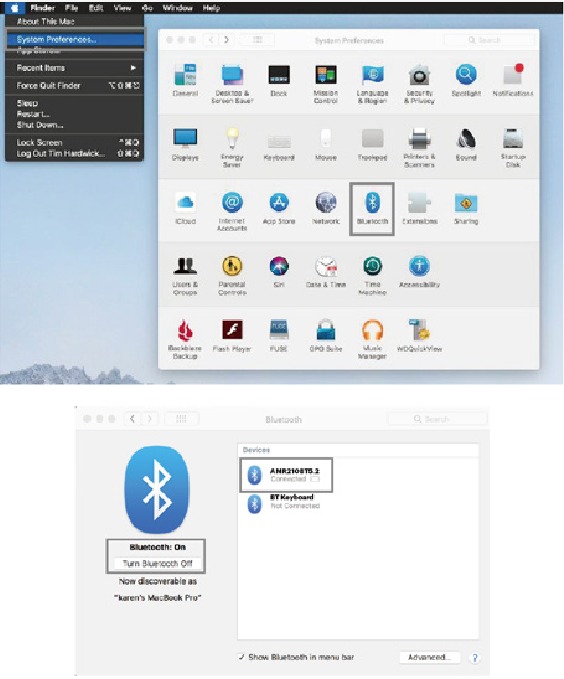564x679 pixels.
Task: Open Displays preferences icon
Action: [x=185, y=145]
